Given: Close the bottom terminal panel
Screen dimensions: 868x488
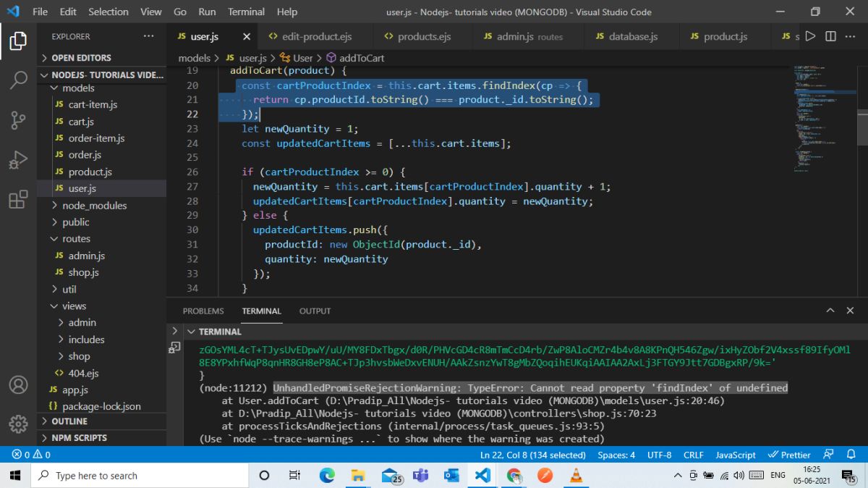Looking at the screenshot, I should [x=850, y=311].
